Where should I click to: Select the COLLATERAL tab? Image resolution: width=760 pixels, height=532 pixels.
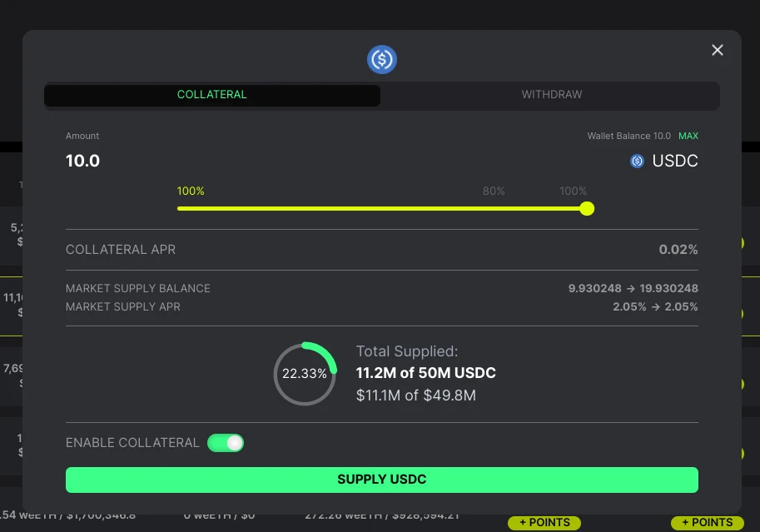coord(211,95)
